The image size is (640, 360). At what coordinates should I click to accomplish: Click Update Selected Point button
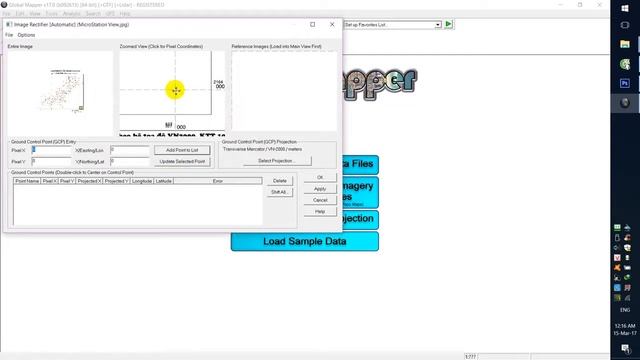182,162
